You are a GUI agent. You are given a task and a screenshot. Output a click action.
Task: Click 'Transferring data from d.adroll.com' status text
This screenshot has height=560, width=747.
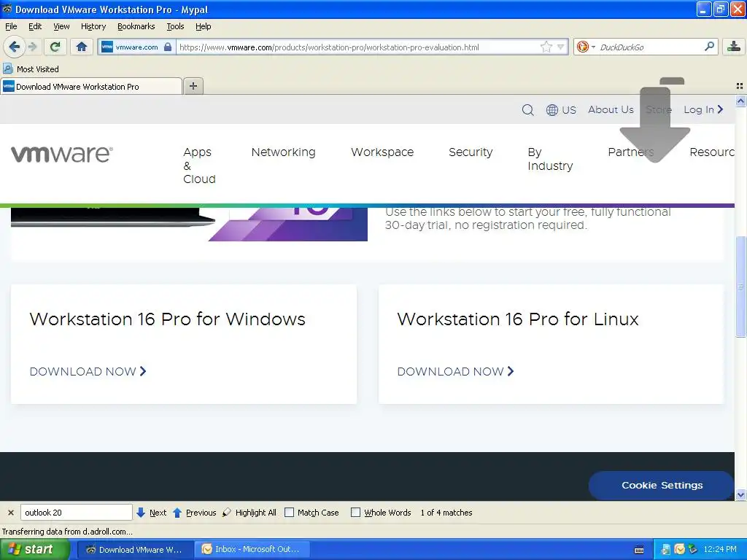(x=67, y=532)
